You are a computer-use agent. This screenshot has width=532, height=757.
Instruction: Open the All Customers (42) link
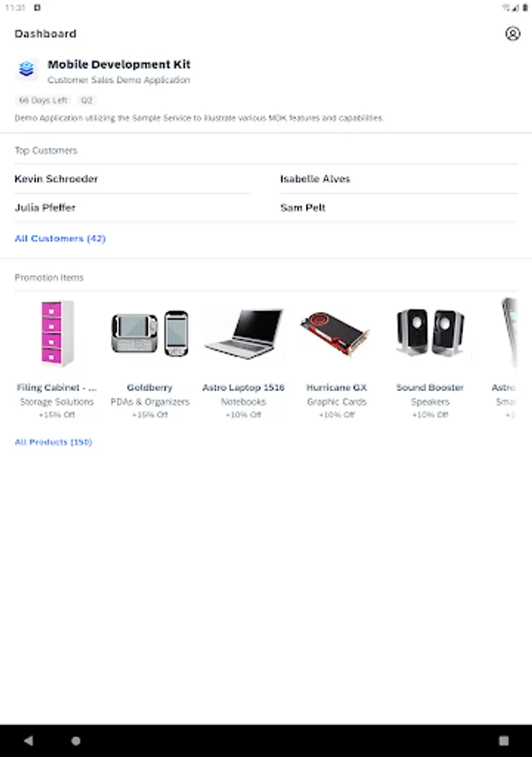(x=60, y=239)
